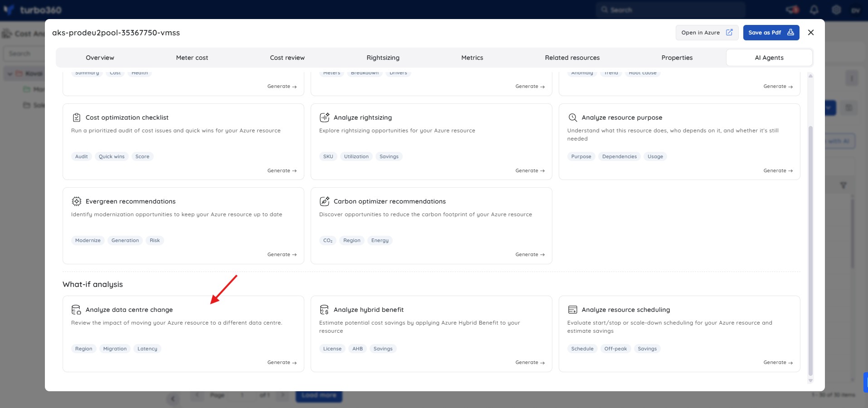Click the turbo360 logo
Viewport: 868px width, 408px height.
tap(32, 10)
